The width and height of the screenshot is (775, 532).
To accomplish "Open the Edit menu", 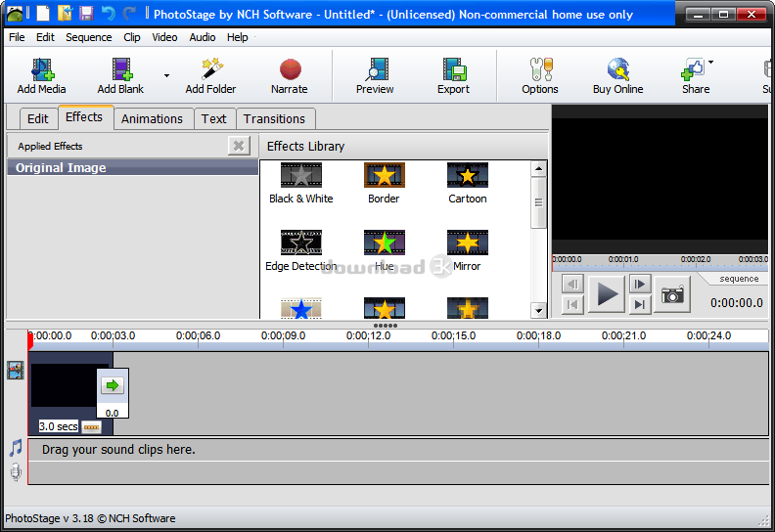I will click(45, 37).
